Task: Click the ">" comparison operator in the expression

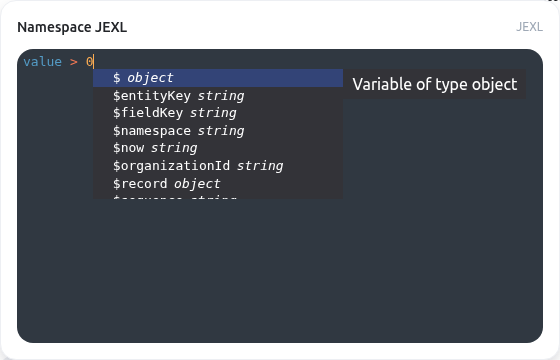Action: click(x=74, y=62)
